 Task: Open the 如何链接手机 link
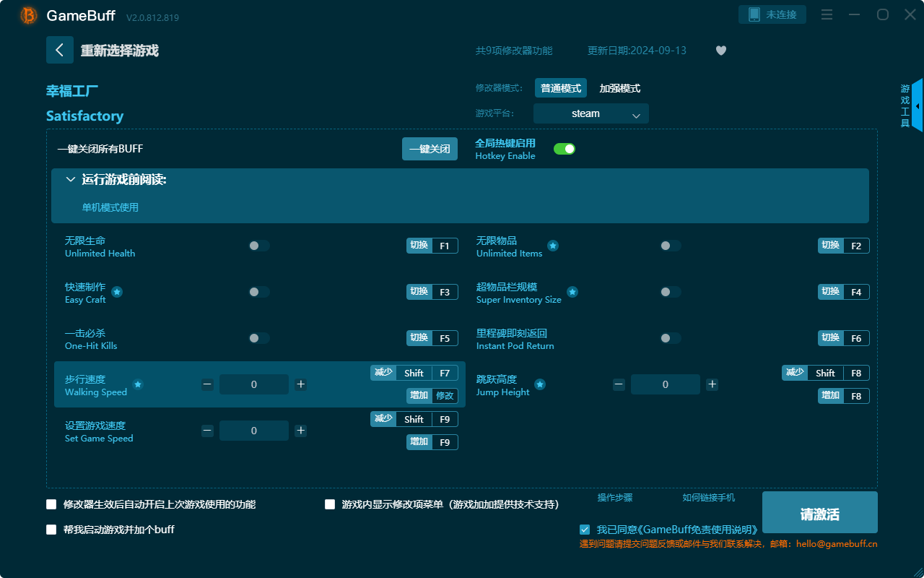coord(708,498)
